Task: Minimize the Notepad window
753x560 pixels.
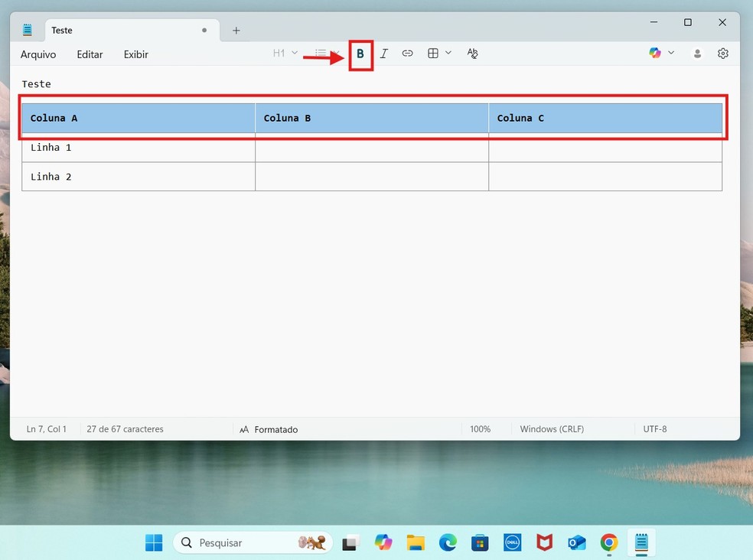Action: click(654, 22)
